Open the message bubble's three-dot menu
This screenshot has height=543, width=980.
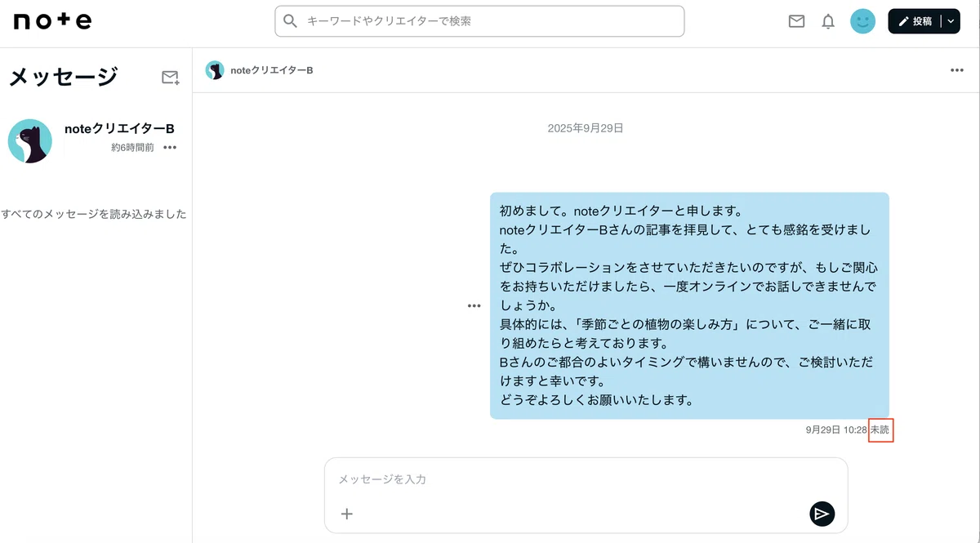474,305
